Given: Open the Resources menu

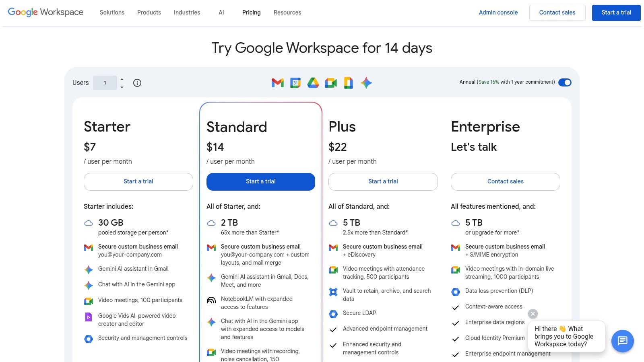Looking at the screenshot, I should [287, 12].
